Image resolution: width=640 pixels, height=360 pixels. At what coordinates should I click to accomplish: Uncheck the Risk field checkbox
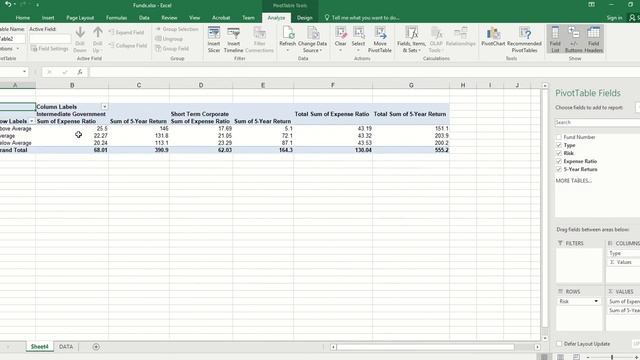(x=559, y=153)
